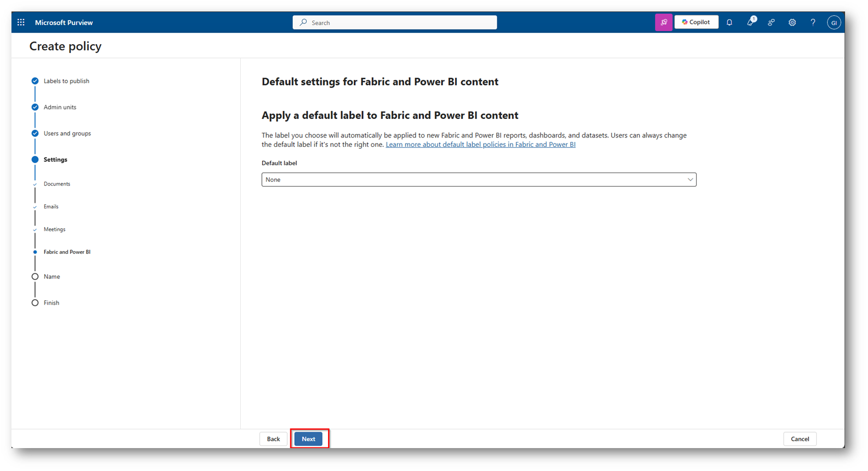868x471 pixels.
Task: Open the Emails sub-step
Action: (x=51, y=207)
